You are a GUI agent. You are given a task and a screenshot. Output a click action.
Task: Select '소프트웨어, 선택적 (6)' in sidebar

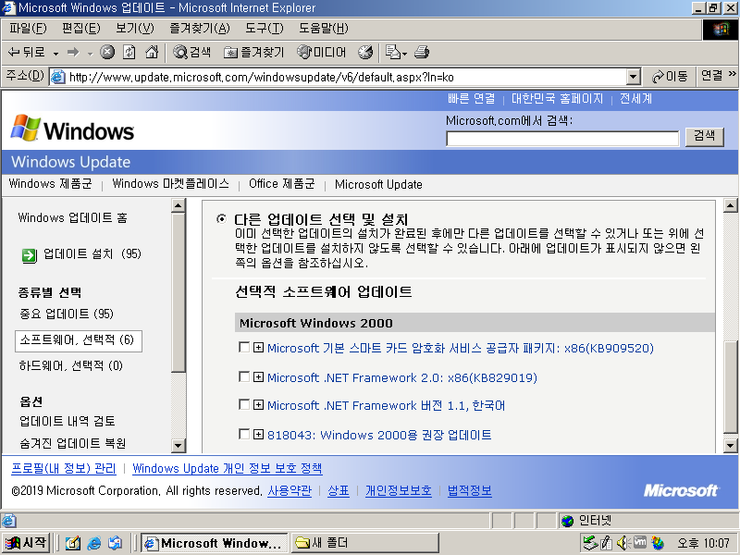(x=78, y=340)
